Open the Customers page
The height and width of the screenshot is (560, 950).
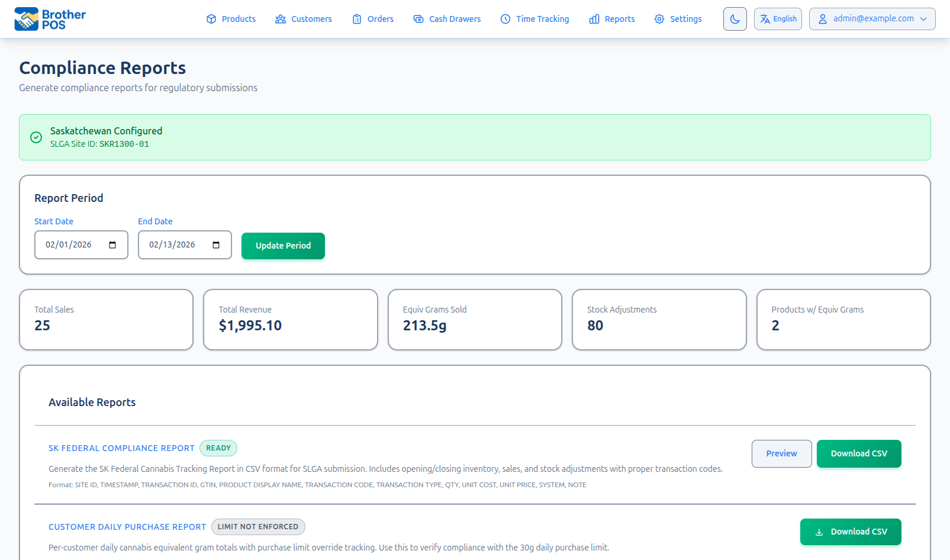(x=304, y=19)
